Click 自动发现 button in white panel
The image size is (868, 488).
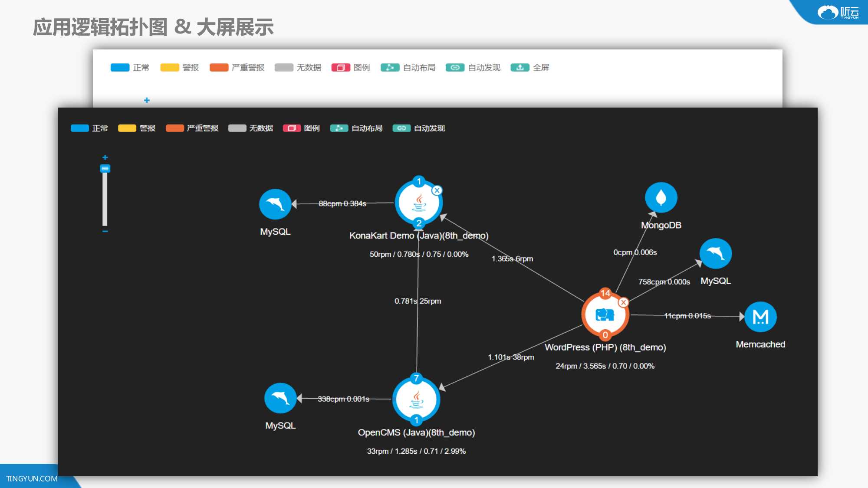(473, 68)
